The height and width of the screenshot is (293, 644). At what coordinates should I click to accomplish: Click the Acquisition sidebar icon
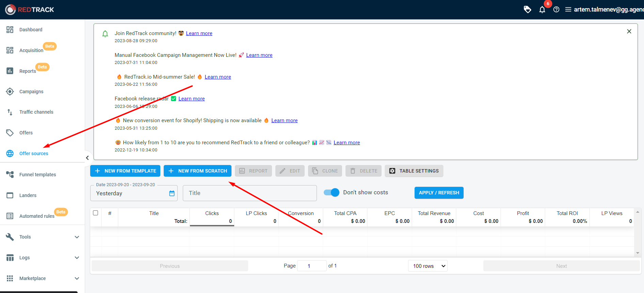click(10, 50)
